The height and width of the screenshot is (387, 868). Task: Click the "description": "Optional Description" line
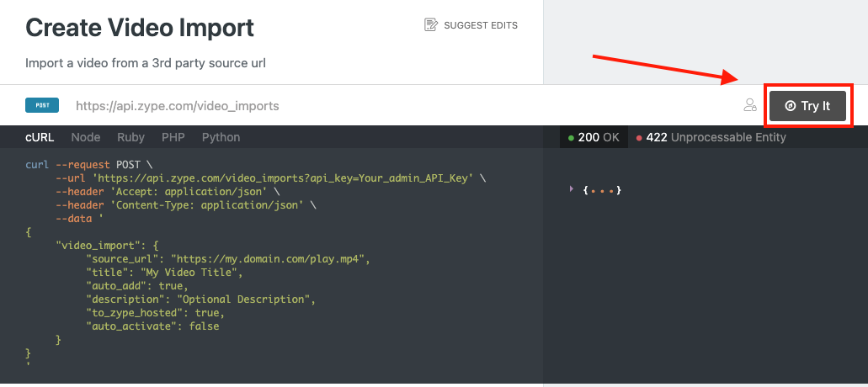tap(200, 300)
